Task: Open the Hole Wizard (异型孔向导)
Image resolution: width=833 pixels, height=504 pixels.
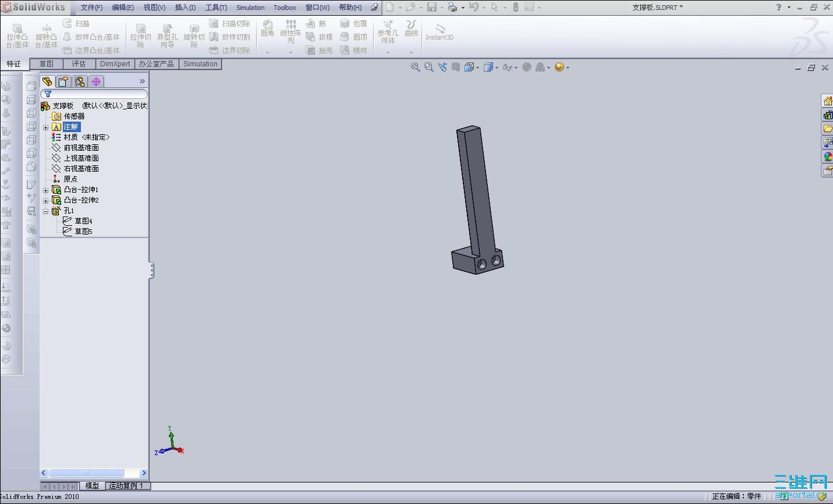Action: (x=167, y=36)
